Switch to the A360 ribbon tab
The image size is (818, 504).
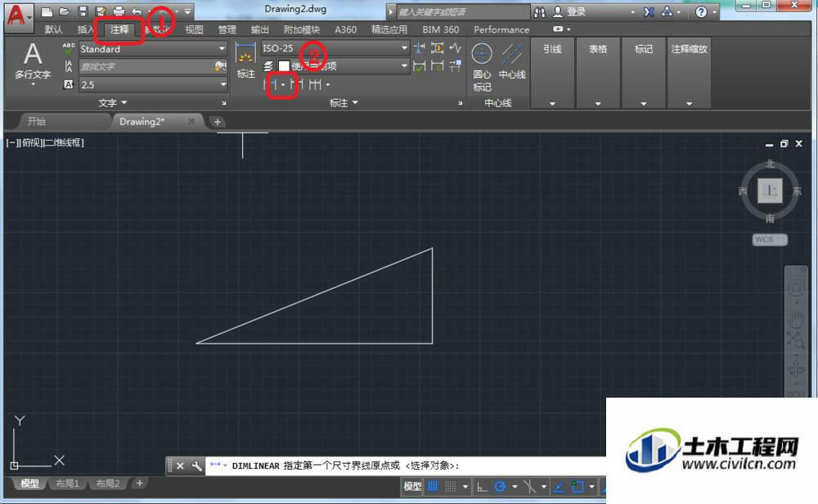(x=345, y=29)
